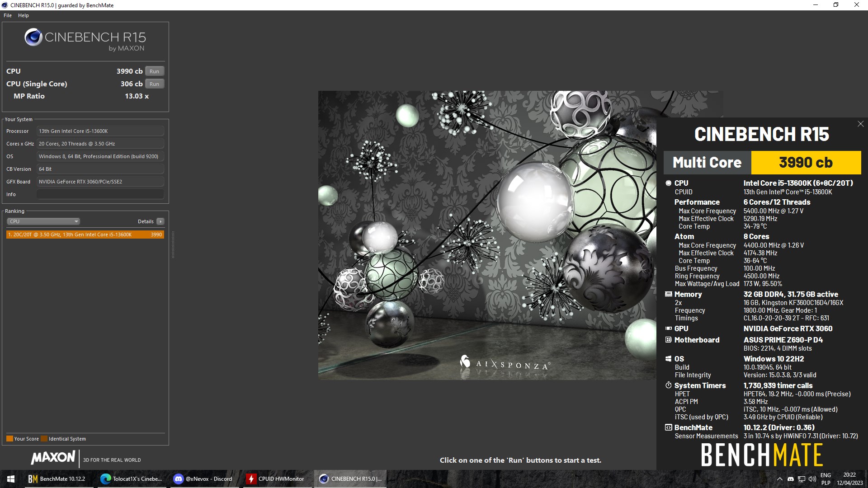Click the GFX Board RTX 3060 field
This screenshot has width=868, height=488.
click(100, 182)
